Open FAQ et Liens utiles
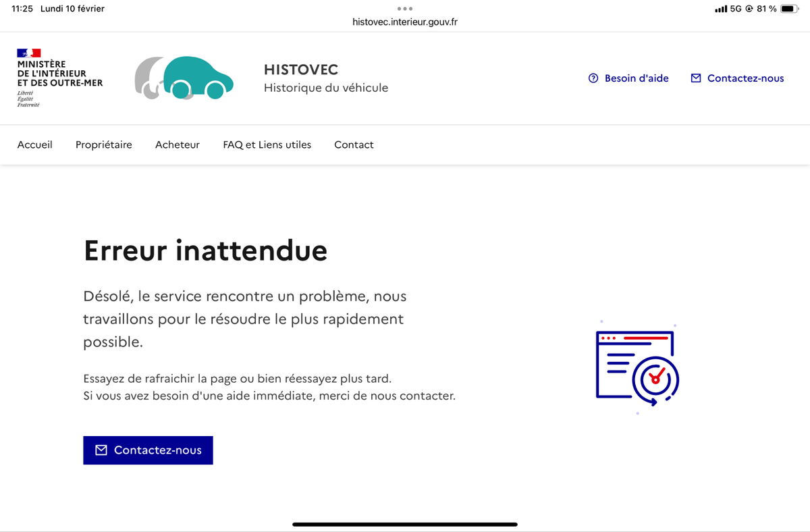810x532 pixels. coord(267,144)
